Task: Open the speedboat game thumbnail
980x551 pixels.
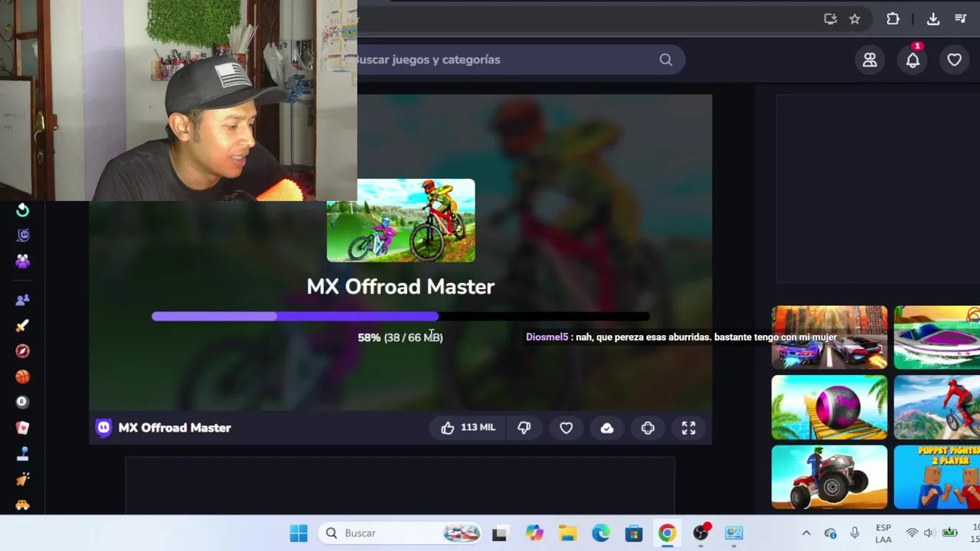Action: (x=937, y=337)
